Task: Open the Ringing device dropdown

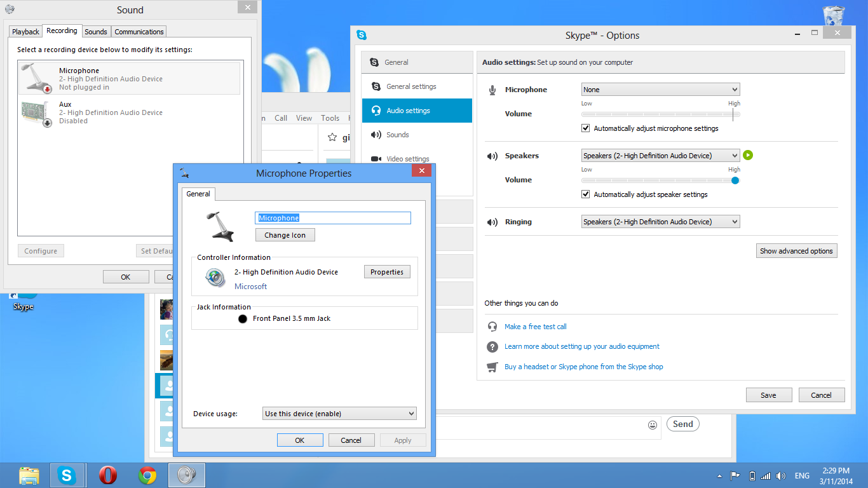Action: [x=660, y=222]
